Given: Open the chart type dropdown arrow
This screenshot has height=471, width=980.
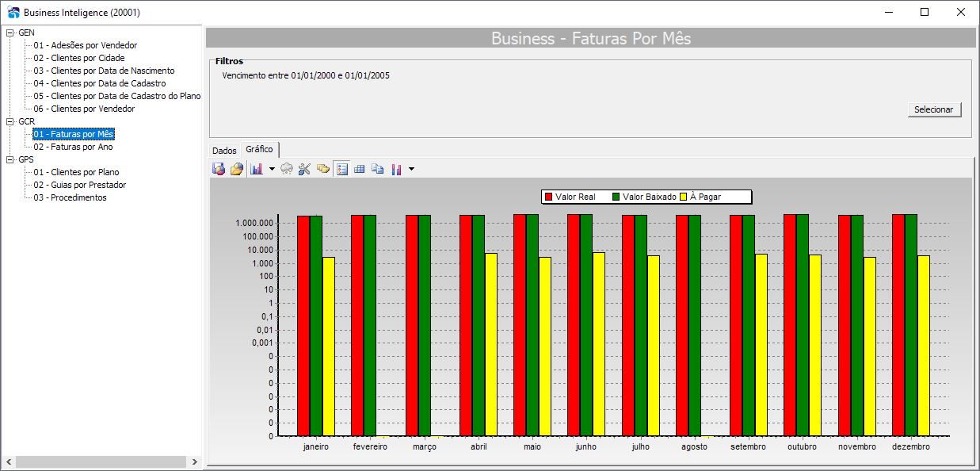Looking at the screenshot, I should coord(272,169).
